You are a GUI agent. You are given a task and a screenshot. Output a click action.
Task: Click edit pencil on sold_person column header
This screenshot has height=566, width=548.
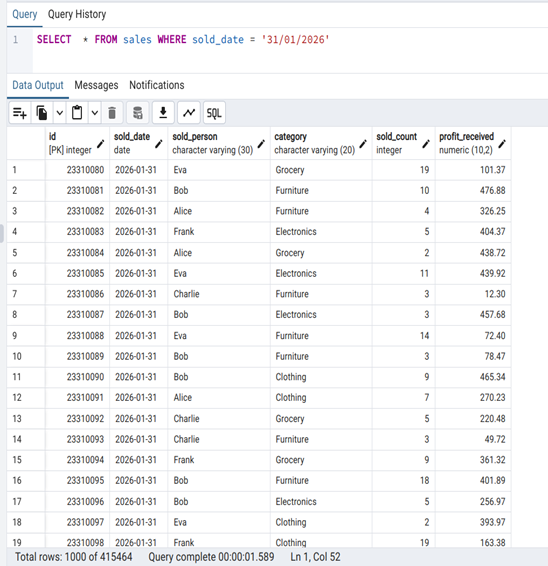pyautogui.click(x=261, y=144)
